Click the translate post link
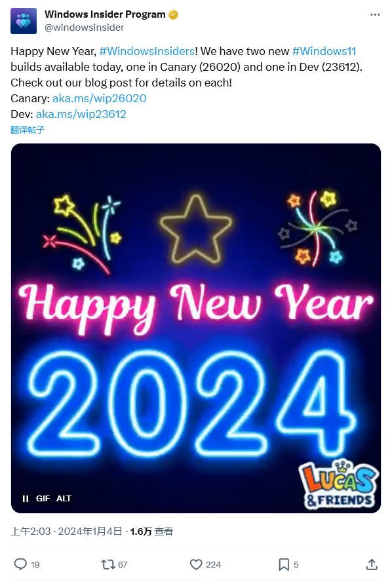 pyautogui.click(x=28, y=130)
